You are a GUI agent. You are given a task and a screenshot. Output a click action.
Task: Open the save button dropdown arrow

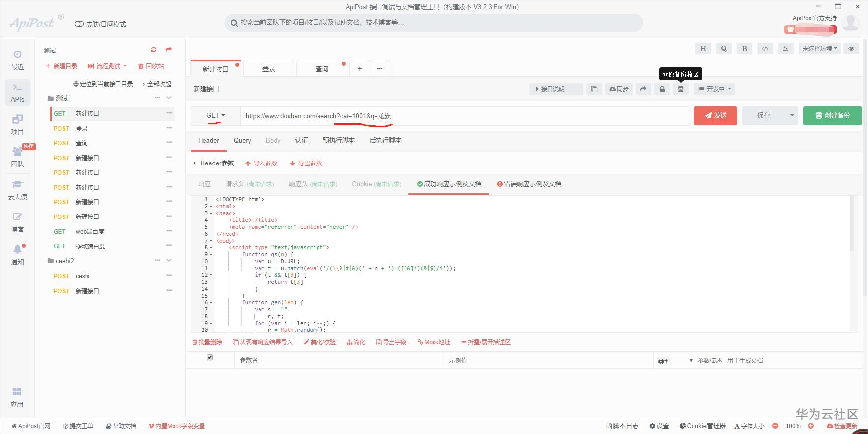(792, 116)
